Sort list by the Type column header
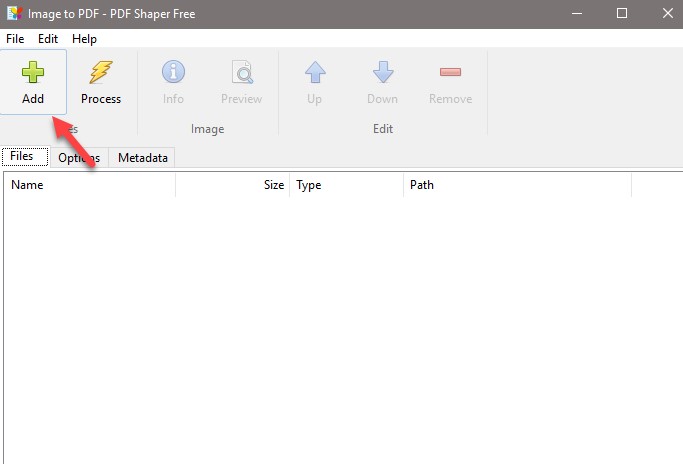 (x=346, y=185)
